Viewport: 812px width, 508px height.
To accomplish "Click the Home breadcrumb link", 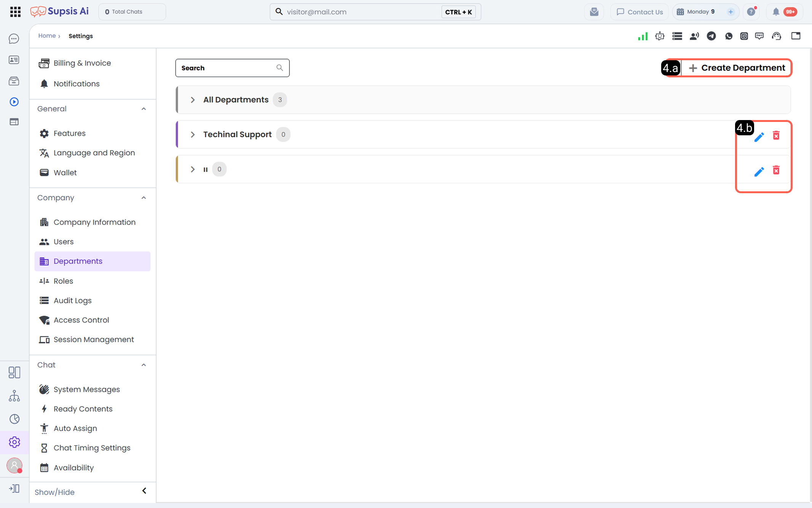I will [x=47, y=35].
